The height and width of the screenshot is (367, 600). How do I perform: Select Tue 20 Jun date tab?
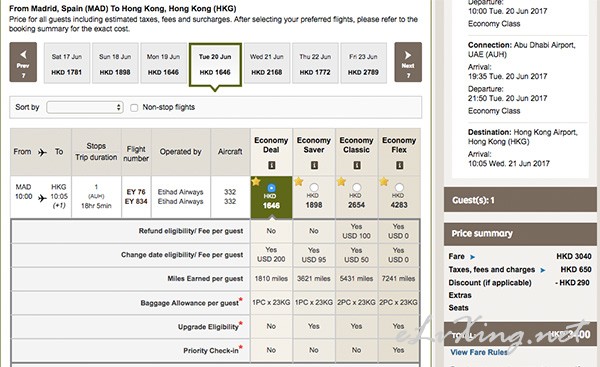click(x=215, y=65)
